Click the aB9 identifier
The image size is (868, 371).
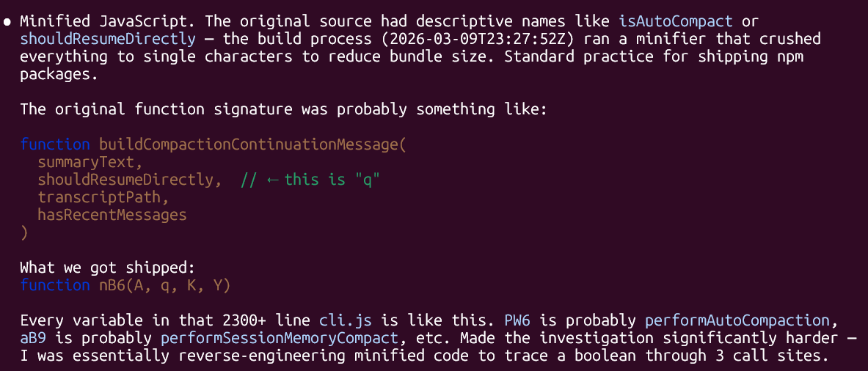(x=33, y=338)
